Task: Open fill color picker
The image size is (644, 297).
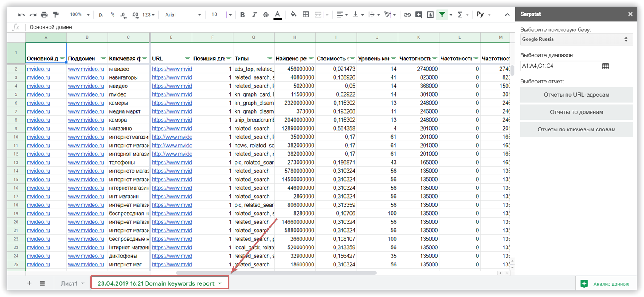Action: click(x=293, y=15)
